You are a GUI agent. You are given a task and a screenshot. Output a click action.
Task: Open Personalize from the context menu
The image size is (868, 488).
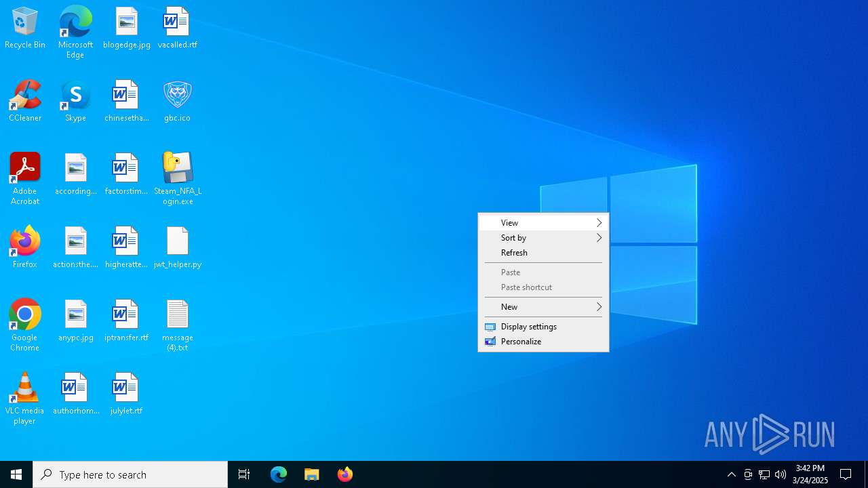[x=543, y=342]
